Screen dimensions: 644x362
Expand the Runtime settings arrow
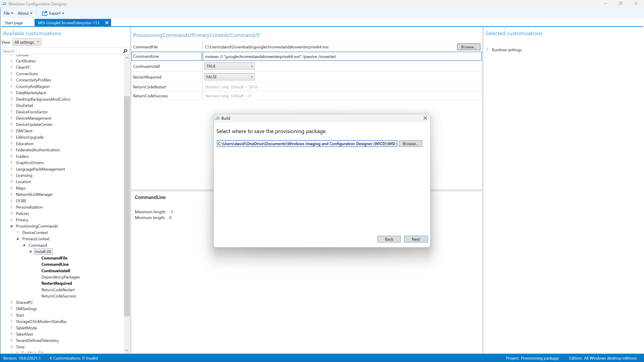[x=488, y=50]
